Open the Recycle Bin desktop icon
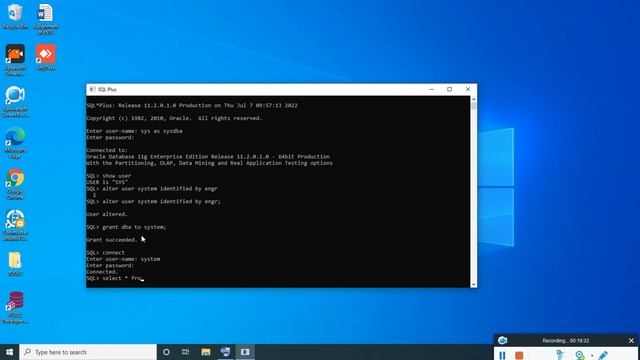This screenshot has width=640, height=360. [15, 16]
